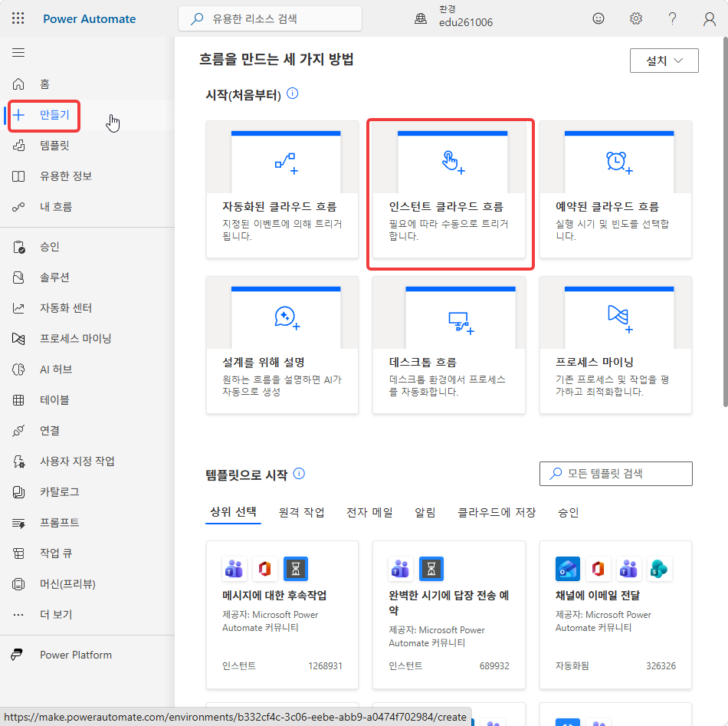
Task: Open the app launcher waffle icon
Action: (x=18, y=18)
